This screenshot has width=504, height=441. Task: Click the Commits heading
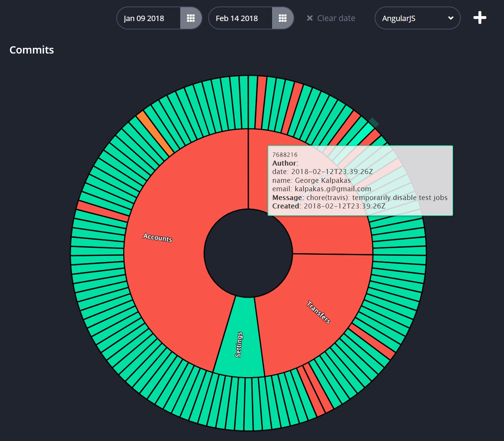click(32, 50)
